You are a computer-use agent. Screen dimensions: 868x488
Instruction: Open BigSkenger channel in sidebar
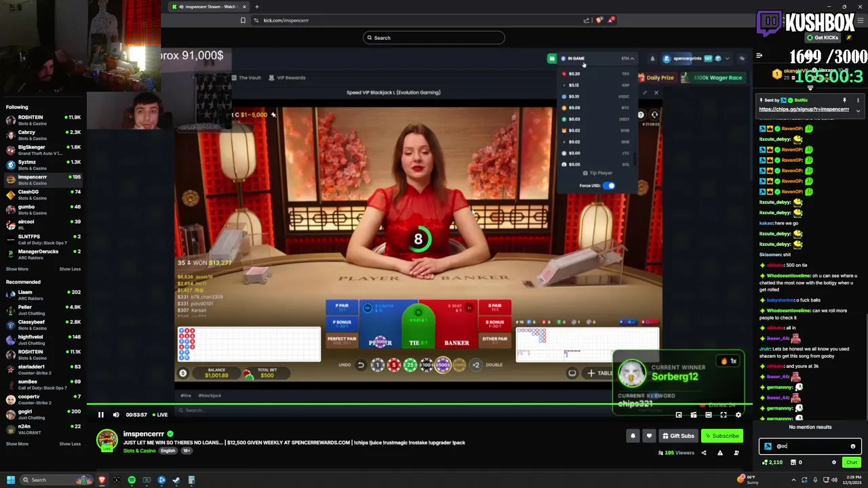click(x=43, y=150)
